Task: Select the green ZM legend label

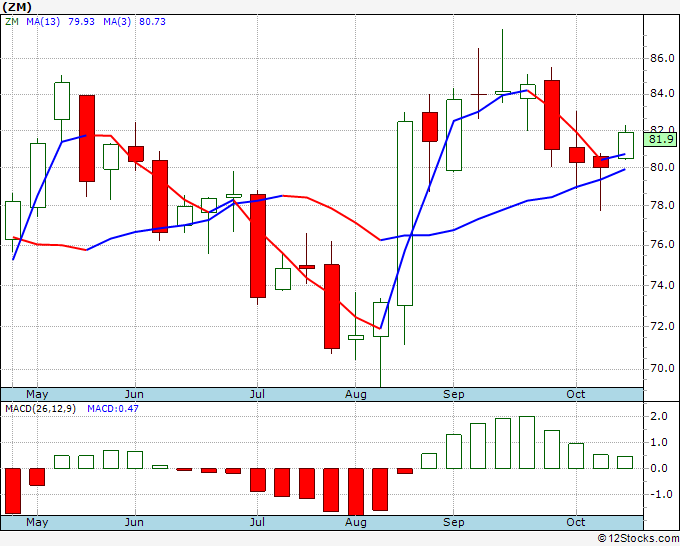Action: click(x=12, y=21)
